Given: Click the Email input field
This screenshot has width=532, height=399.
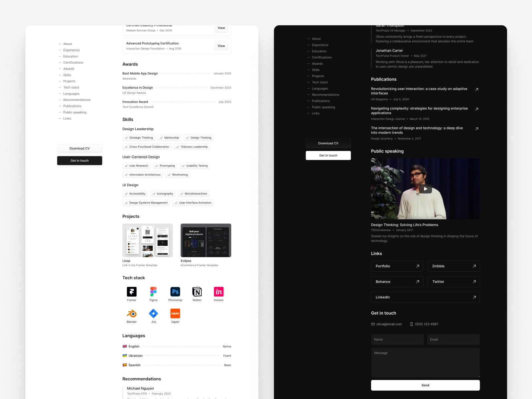Looking at the screenshot, I should click(x=454, y=339).
